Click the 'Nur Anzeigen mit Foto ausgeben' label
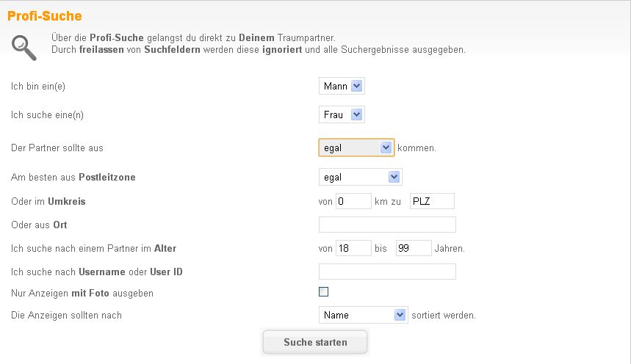Image resolution: width=631 pixels, height=364 pixels. click(x=82, y=294)
